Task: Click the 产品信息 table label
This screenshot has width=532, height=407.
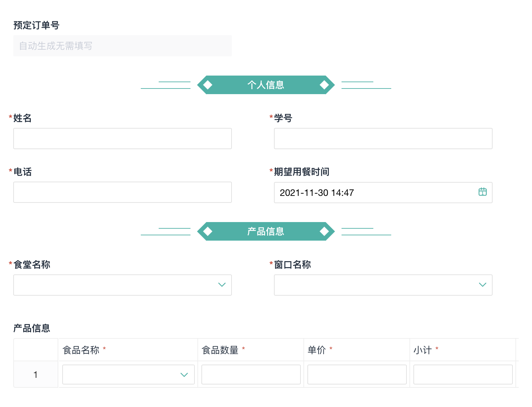Action: [x=32, y=328]
